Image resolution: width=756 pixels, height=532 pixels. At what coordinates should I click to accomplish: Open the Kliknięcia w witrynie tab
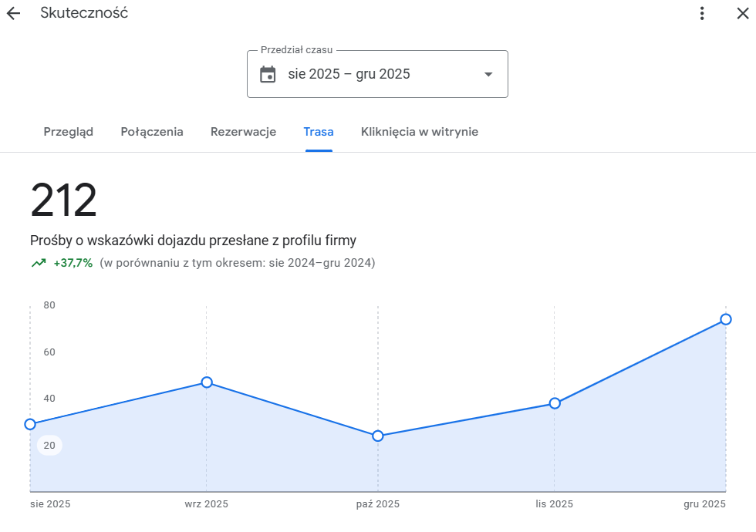[419, 132]
